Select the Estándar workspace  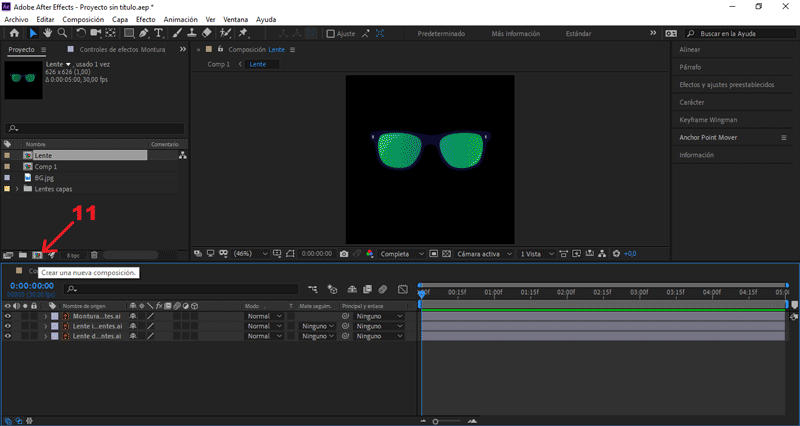tap(577, 33)
